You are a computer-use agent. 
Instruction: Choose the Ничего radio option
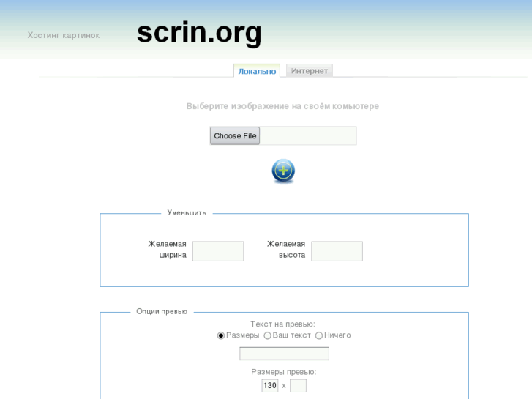tap(319, 335)
